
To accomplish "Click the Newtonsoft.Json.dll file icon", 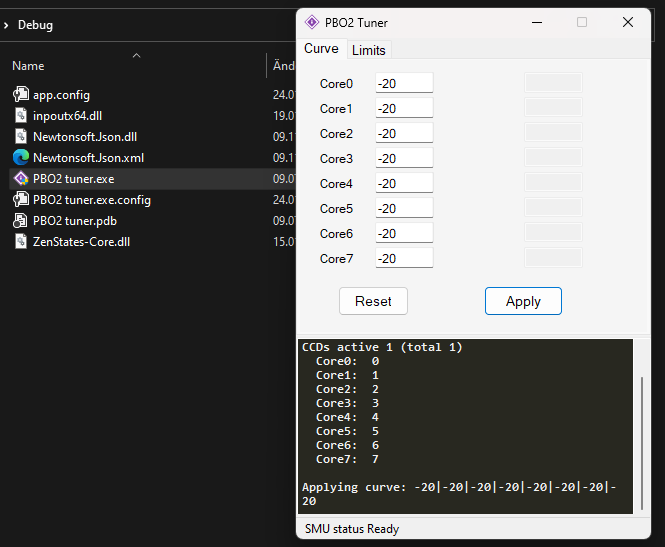I will tap(21, 136).
